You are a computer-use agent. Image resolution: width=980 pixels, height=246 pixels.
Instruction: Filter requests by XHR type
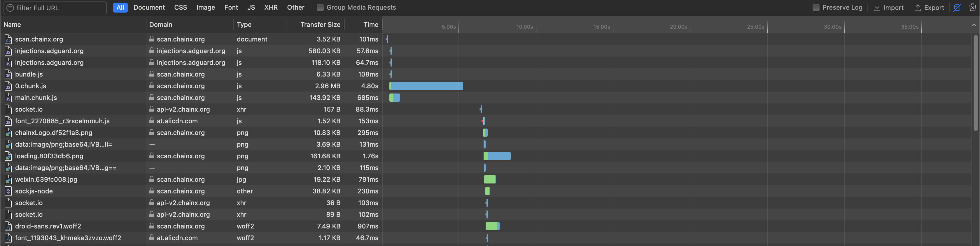tap(271, 8)
